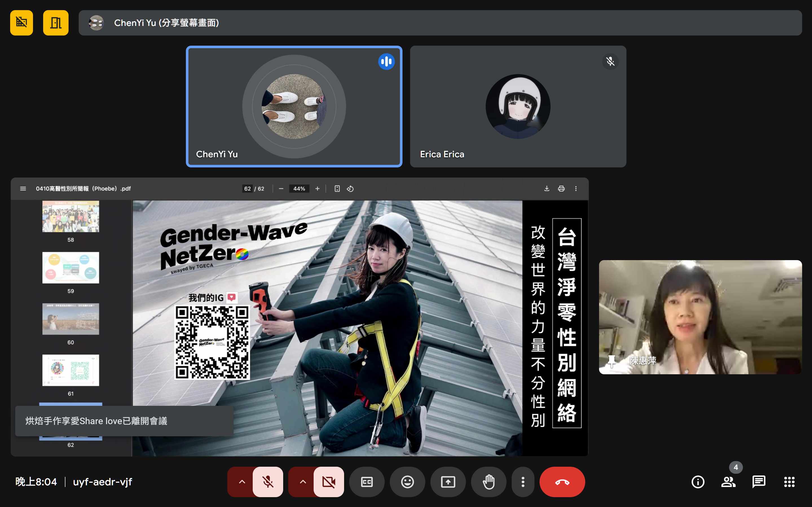
Task: Open the PDF viewer more-options menu
Action: tap(576, 189)
